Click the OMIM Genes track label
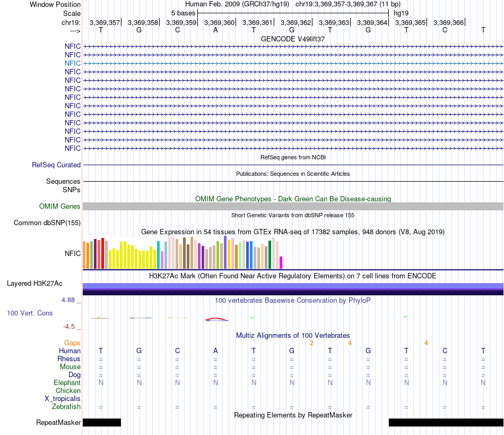 59,206
